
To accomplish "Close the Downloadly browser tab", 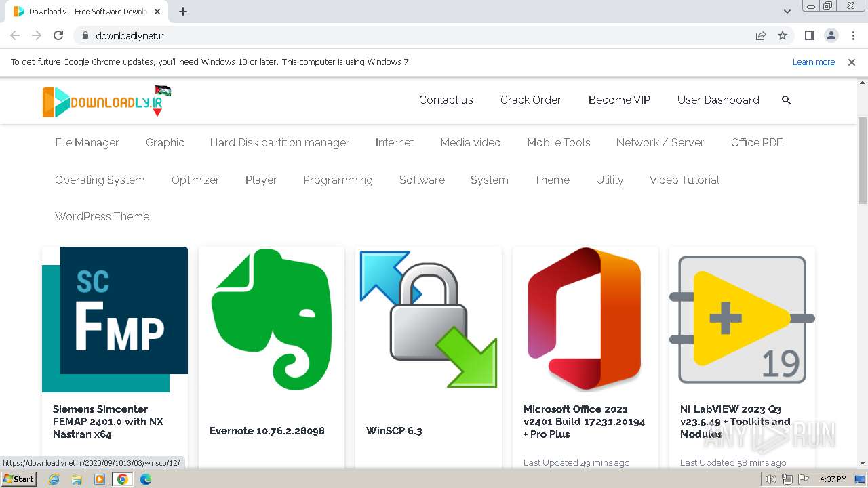I will pyautogui.click(x=157, y=12).
